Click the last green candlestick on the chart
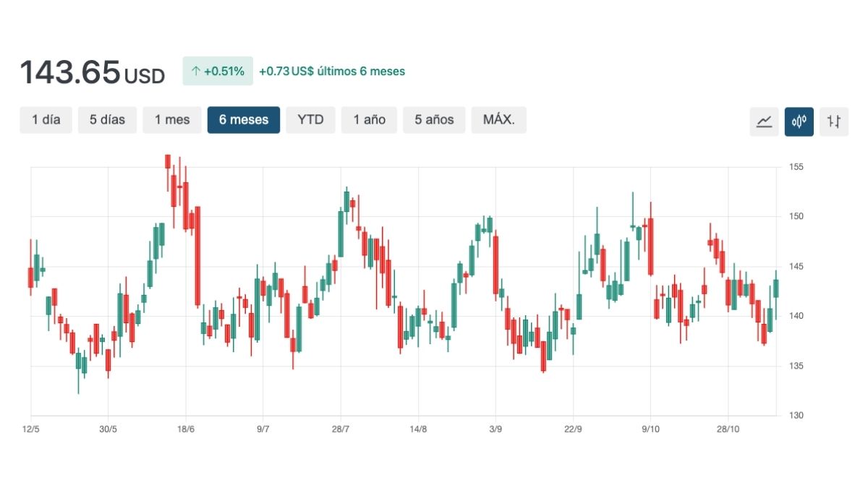 click(x=776, y=288)
